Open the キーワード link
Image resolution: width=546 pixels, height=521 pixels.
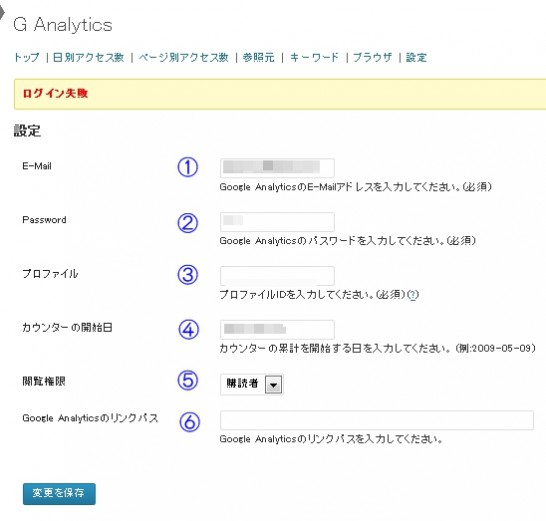(314, 57)
